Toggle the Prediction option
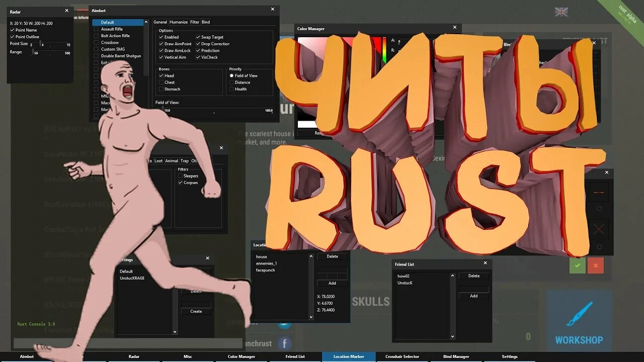This screenshot has height=362, width=644. click(x=198, y=51)
